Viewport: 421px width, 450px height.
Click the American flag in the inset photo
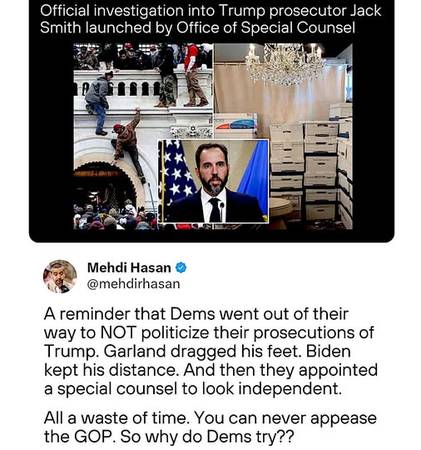pyautogui.click(x=178, y=173)
